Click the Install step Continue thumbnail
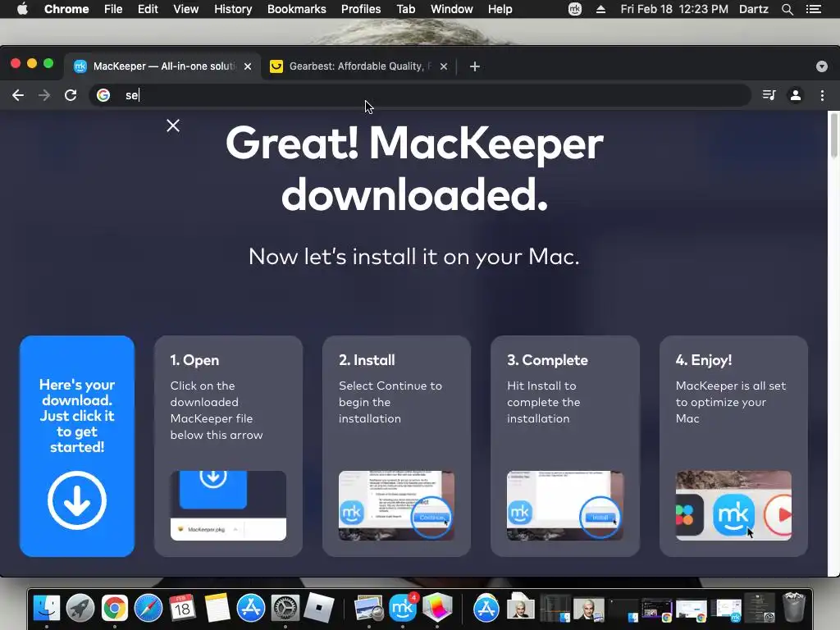The height and width of the screenshot is (630, 840). [396, 505]
